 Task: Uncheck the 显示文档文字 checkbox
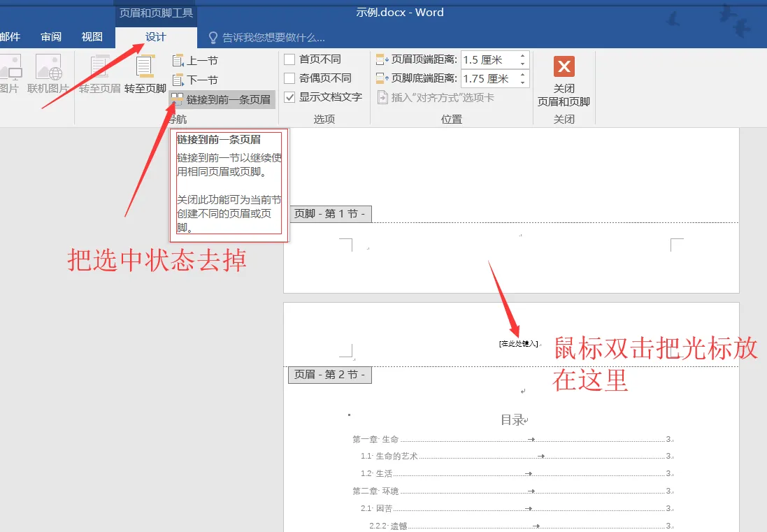(x=289, y=97)
